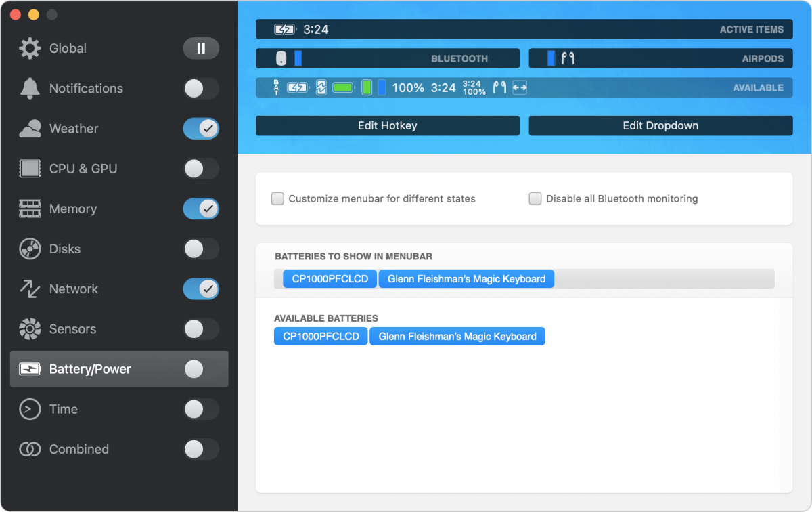Image resolution: width=812 pixels, height=512 pixels.
Task: Turn off the Memory toggle
Action: pos(201,209)
